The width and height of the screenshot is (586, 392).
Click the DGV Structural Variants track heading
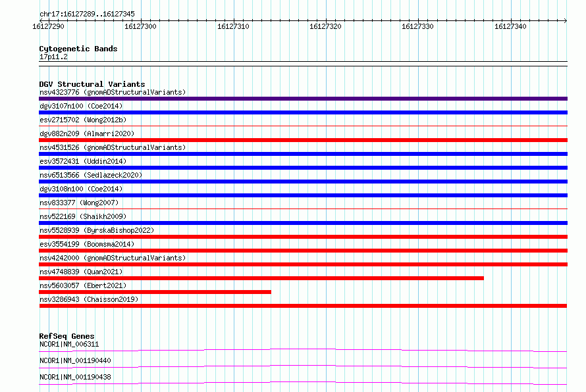click(x=92, y=84)
